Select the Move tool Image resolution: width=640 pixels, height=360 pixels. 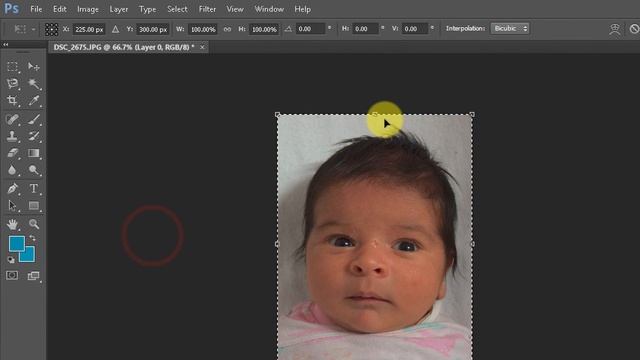tap(33, 67)
